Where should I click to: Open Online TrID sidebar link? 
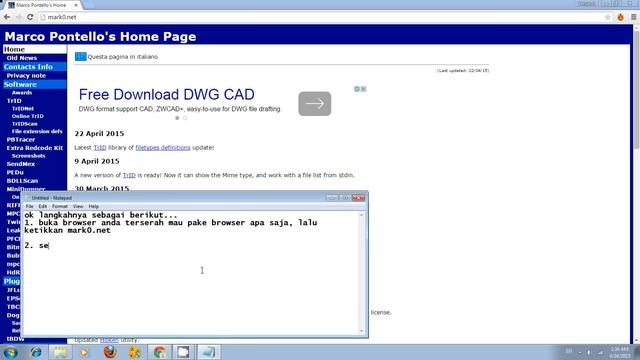[x=28, y=116]
